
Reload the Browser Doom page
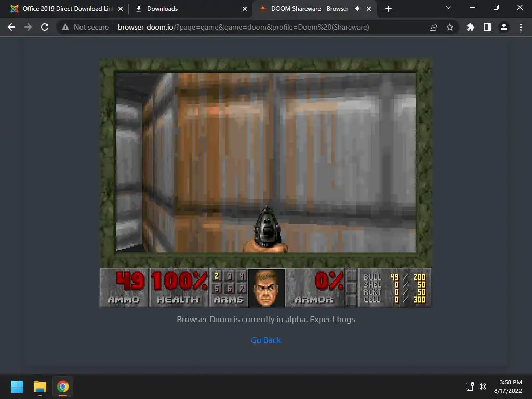coord(45,27)
